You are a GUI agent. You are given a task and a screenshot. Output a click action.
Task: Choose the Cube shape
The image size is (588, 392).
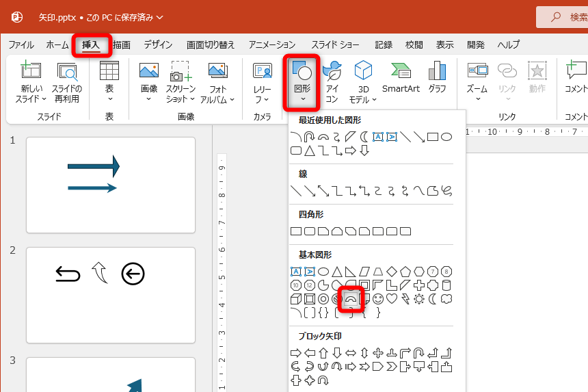coord(296,299)
